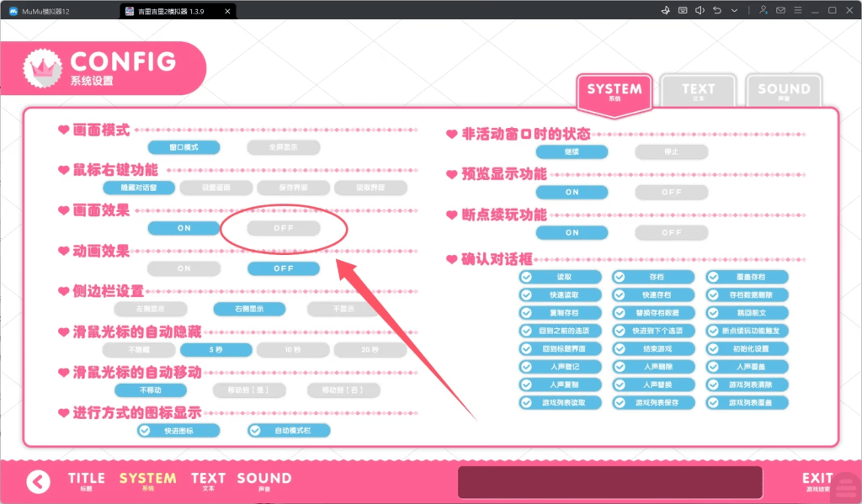Viewport: 862px width, 504px height.
Task: Click the back arrow circle icon
Action: tap(38, 482)
